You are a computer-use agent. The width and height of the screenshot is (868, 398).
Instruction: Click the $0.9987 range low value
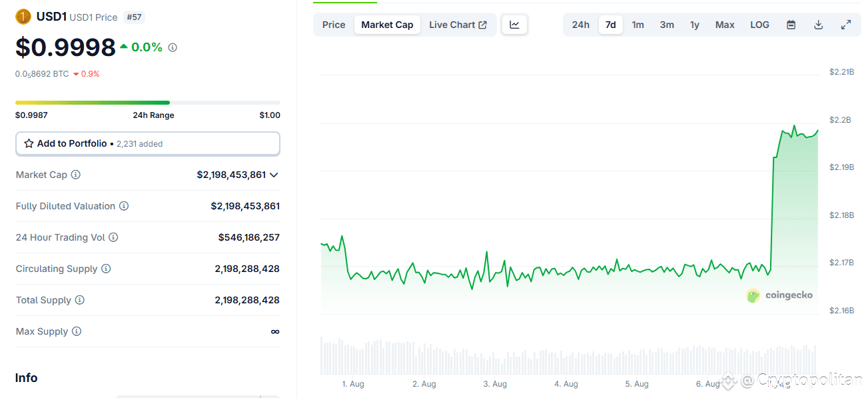coord(31,115)
